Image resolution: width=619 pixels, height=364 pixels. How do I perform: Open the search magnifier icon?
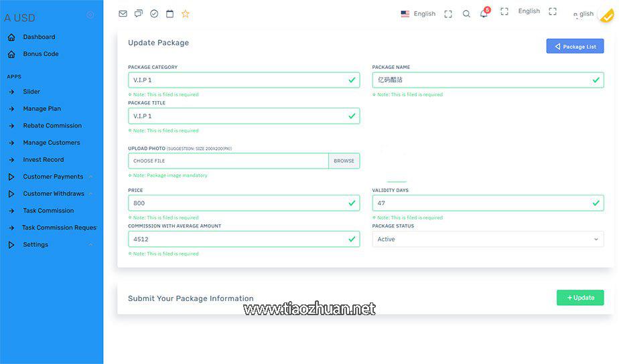[466, 13]
